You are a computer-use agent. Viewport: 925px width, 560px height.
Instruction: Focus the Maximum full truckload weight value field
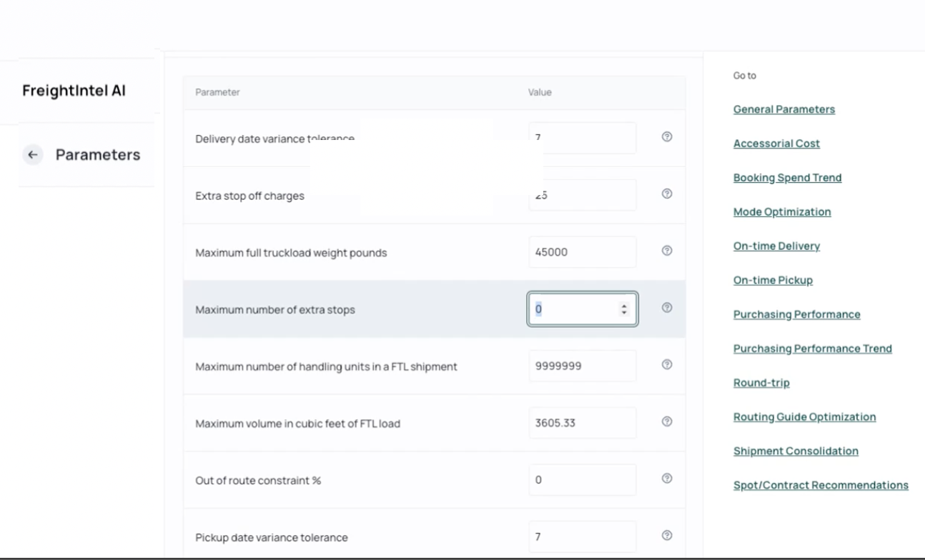(x=582, y=252)
